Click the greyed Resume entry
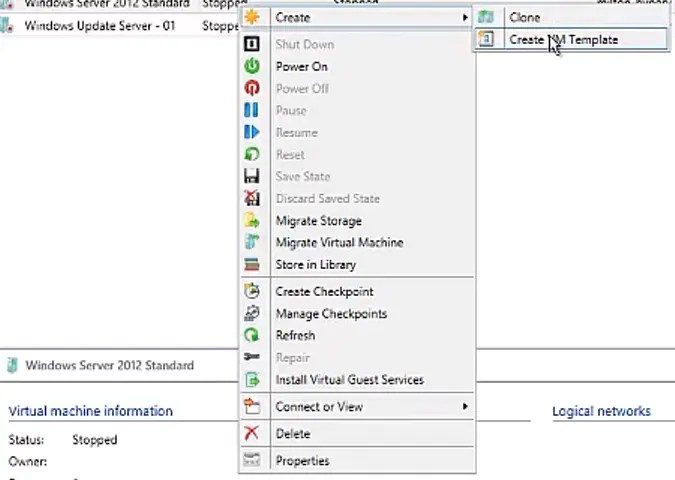The width and height of the screenshot is (675, 480). (x=357, y=132)
